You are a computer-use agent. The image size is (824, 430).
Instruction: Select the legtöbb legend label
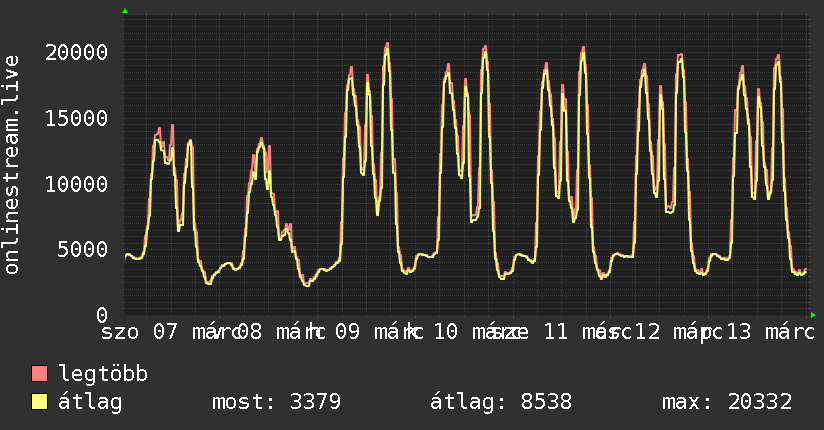coord(103,374)
